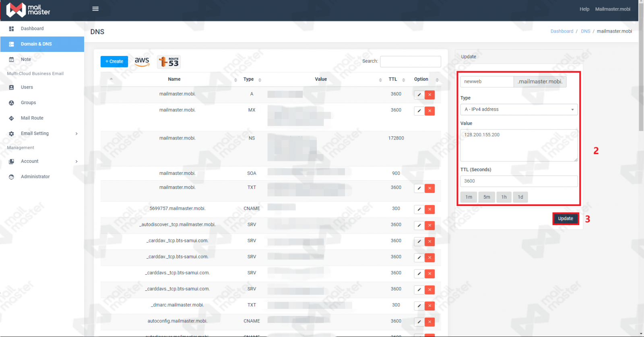
Task: Focus the DNS Search field
Action: click(411, 62)
